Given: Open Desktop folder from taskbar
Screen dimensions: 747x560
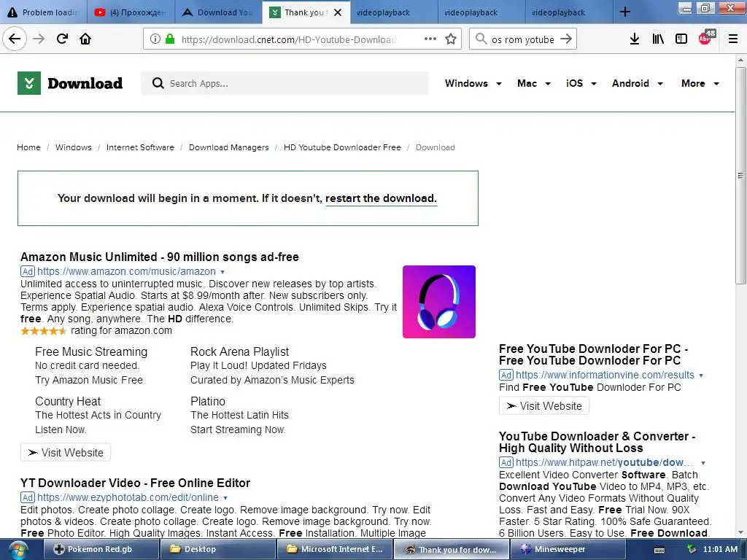Looking at the screenshot, I should [x=217, y=550].
